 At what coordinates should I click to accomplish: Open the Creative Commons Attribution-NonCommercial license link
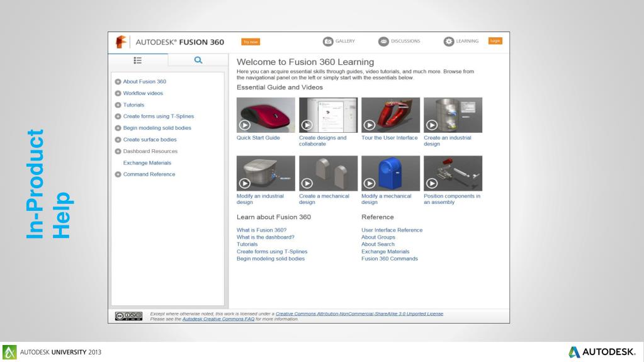(359, 314)
